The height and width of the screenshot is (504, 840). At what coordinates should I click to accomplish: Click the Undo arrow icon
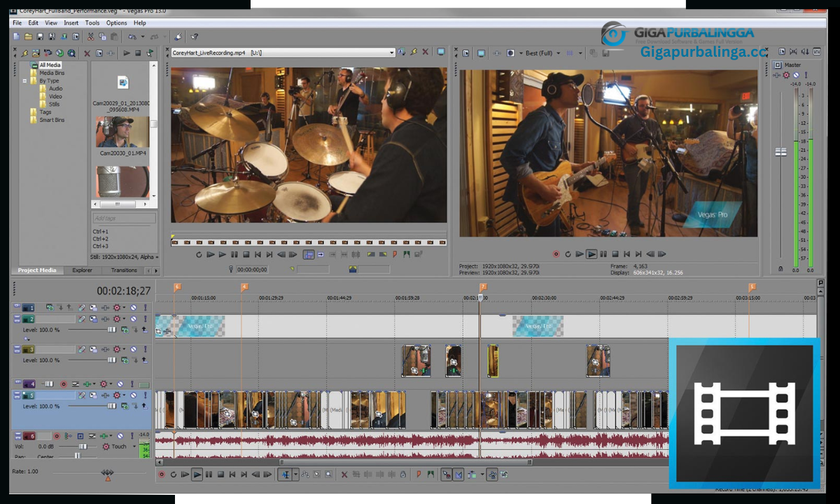(x=132, y=36)
